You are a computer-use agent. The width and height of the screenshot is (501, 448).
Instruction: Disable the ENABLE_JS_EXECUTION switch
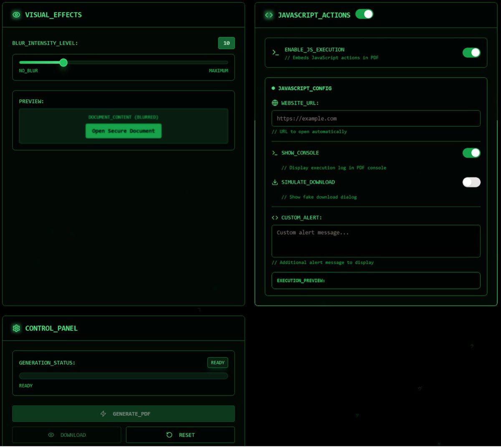coord(471,53)
